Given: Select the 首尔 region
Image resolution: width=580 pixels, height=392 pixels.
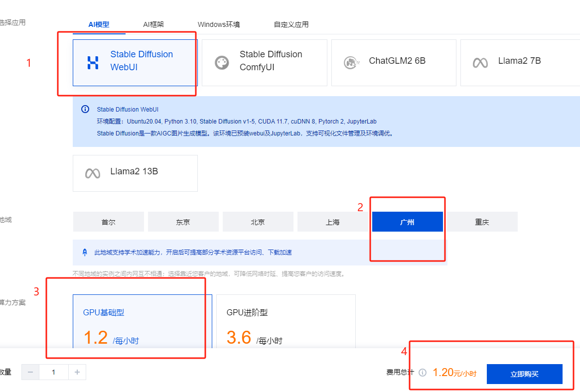Looking at the screenshot, I should tap(109, 222).
